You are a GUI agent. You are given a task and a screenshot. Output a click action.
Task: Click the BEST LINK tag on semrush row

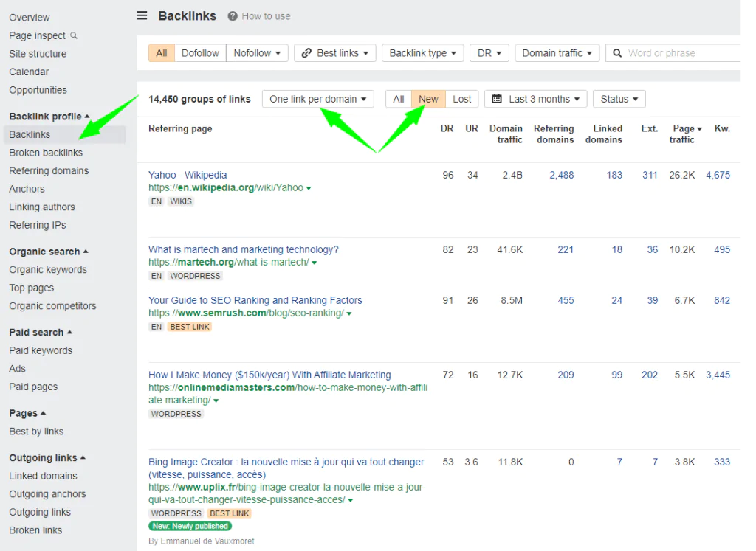(x=190, y=327)
